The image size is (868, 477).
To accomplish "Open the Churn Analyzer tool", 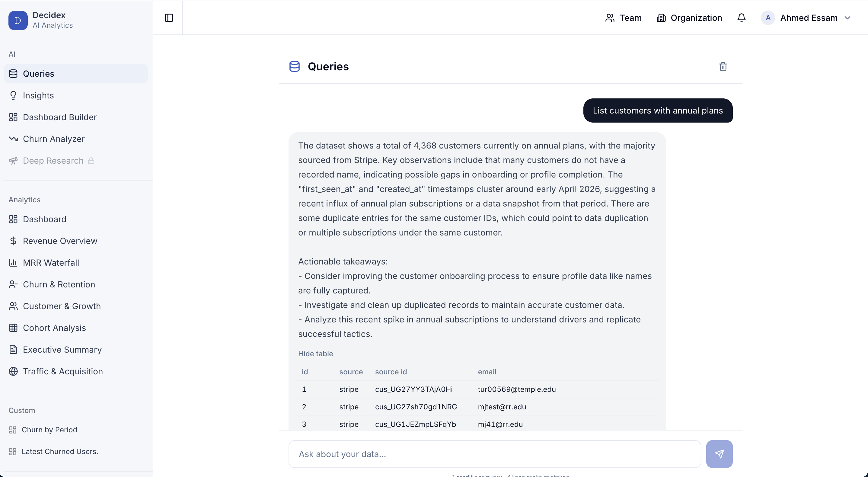I will [54, 139].
